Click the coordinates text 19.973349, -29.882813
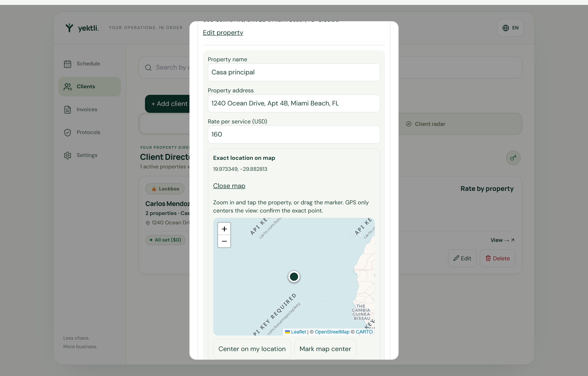Screen dimensions: 588x376 (240, 169)
